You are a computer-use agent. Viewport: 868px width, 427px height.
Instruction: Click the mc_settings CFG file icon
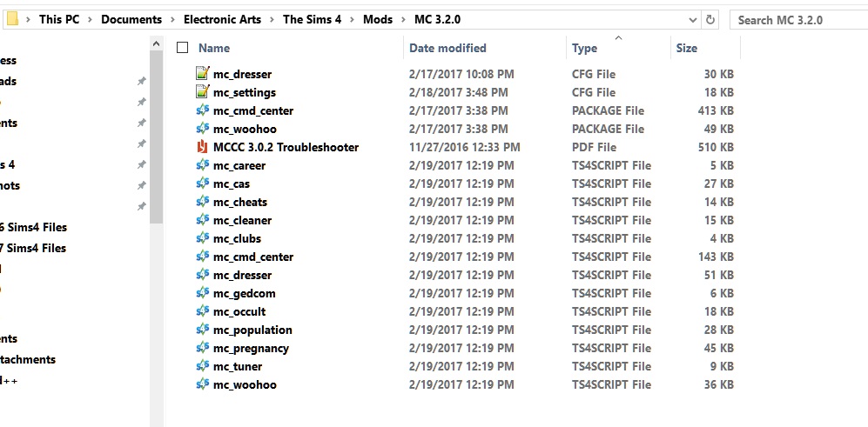[203, 92]
